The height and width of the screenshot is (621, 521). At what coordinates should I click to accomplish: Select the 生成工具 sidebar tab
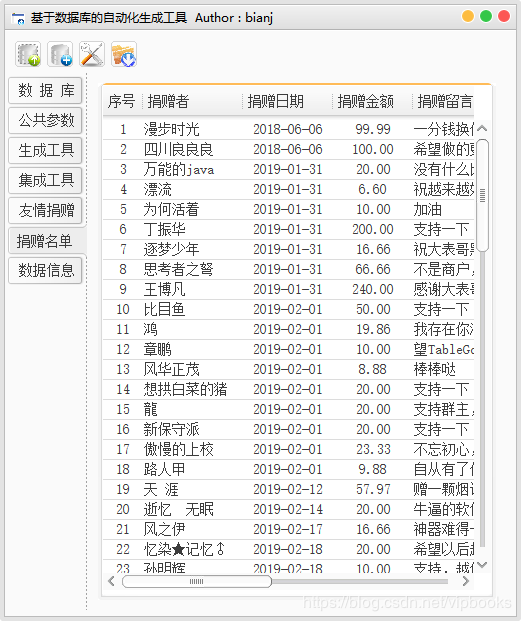[45, 150]
